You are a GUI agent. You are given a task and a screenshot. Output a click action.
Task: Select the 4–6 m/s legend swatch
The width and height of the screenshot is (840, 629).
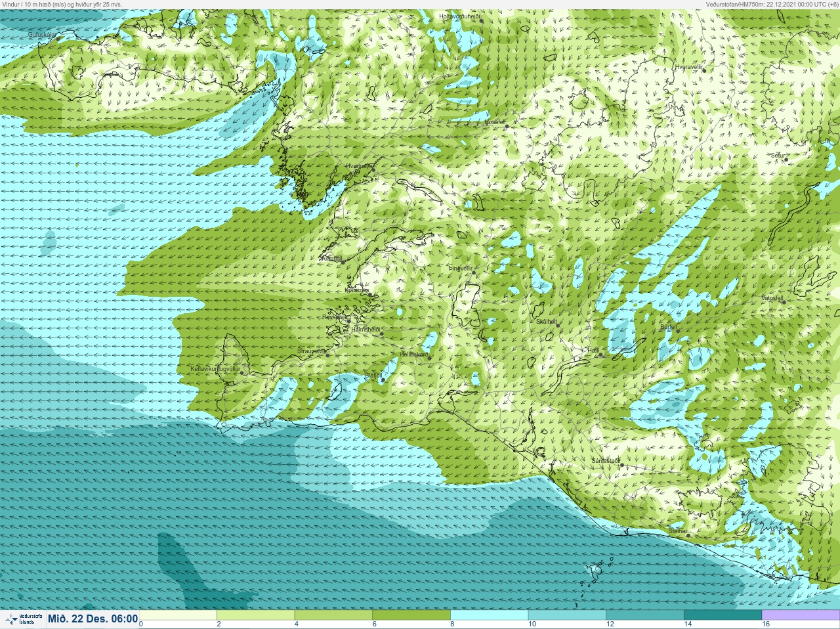pyautogui.click(x=333, y=615)
